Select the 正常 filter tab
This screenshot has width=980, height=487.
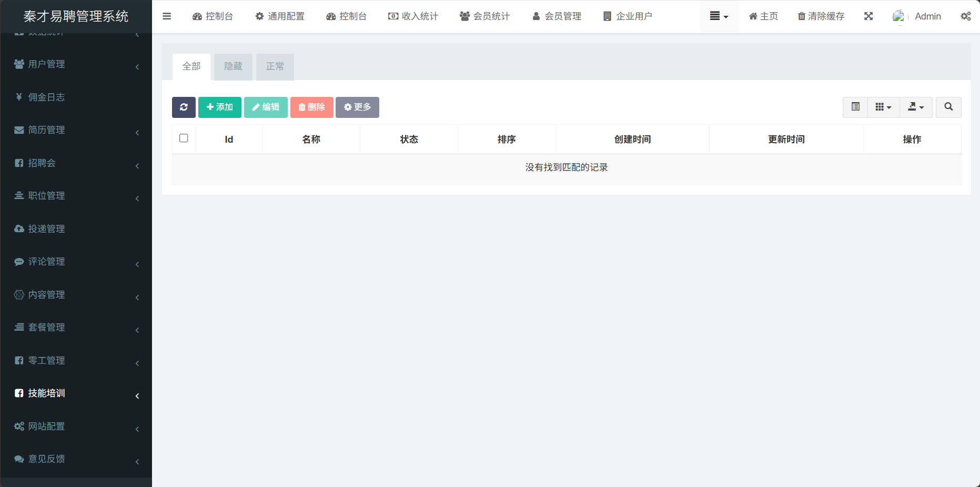[275, 66]
